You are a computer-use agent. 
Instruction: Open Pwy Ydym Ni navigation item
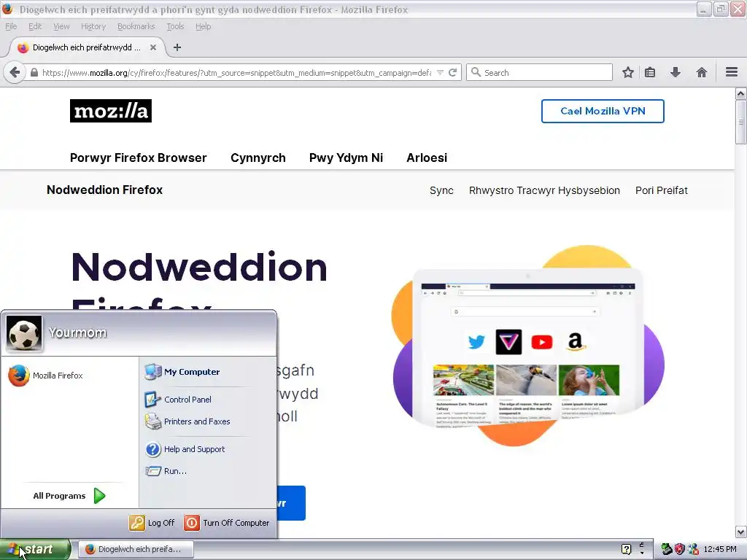346,157
